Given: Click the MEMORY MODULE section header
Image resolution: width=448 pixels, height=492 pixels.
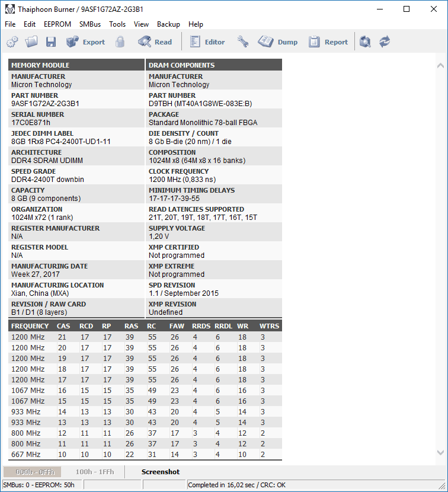Looking at the screenshot, I should point(76,65).
